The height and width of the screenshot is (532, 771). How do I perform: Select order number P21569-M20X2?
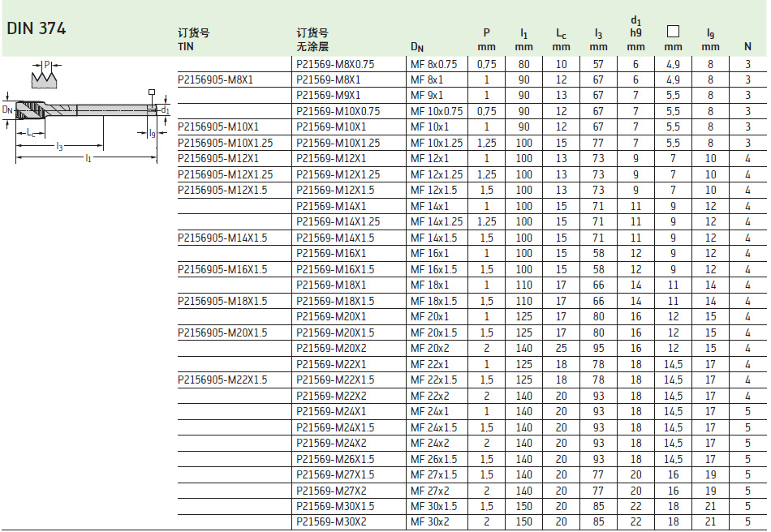pyautogui.click(x=331, y=349)
